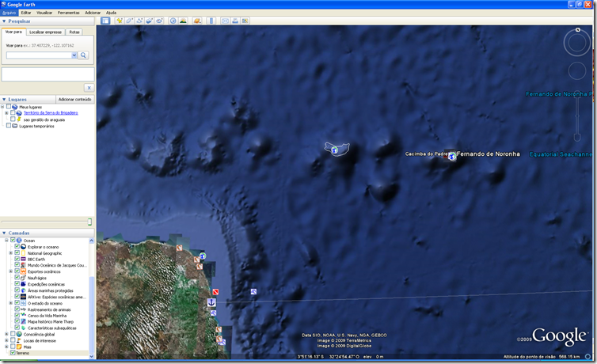This screenshot has height=364, width=597.
Task: Uncheck the Censo da Vida Marinha checkbox
Action: [x=17, y=315]
